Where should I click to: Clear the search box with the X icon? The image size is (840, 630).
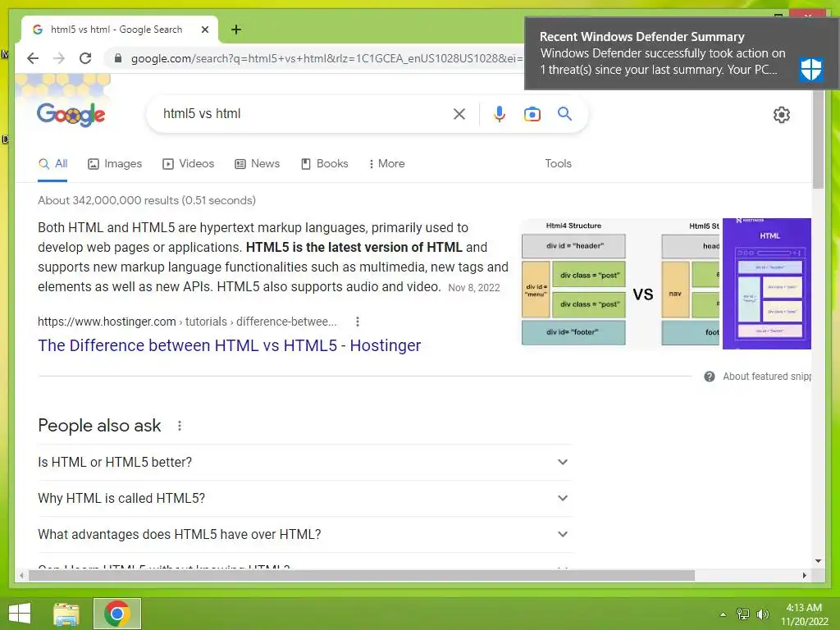point(459,114)
